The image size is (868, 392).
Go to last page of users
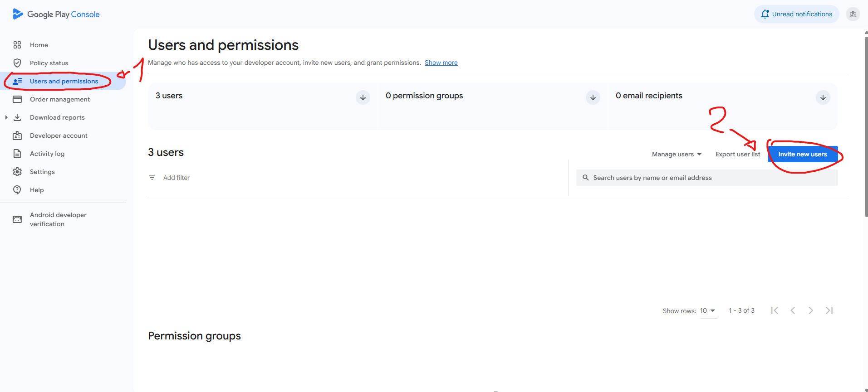tap(829, 310)
